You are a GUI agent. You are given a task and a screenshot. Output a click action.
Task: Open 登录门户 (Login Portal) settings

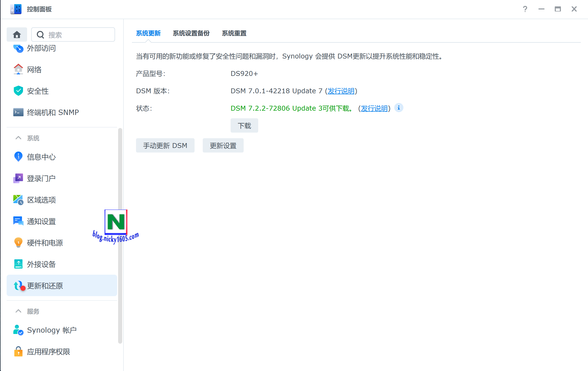tap(41, 178)
